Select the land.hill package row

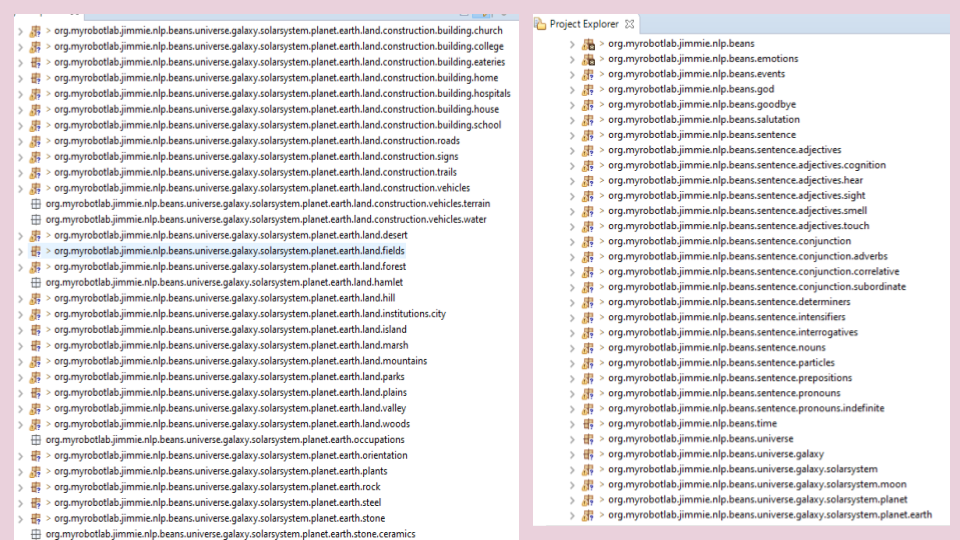[225, 298]
